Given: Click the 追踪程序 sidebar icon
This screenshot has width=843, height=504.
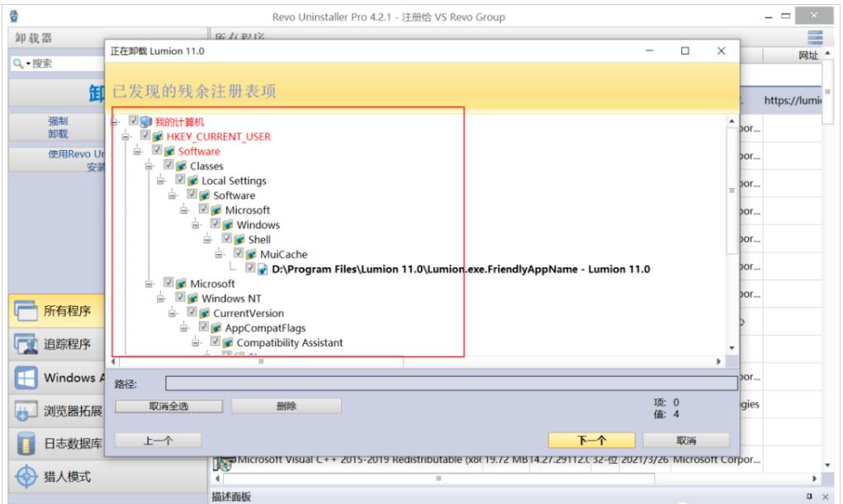Looking at the screenshot, I should pyautogui.click(x=26, y=344).
